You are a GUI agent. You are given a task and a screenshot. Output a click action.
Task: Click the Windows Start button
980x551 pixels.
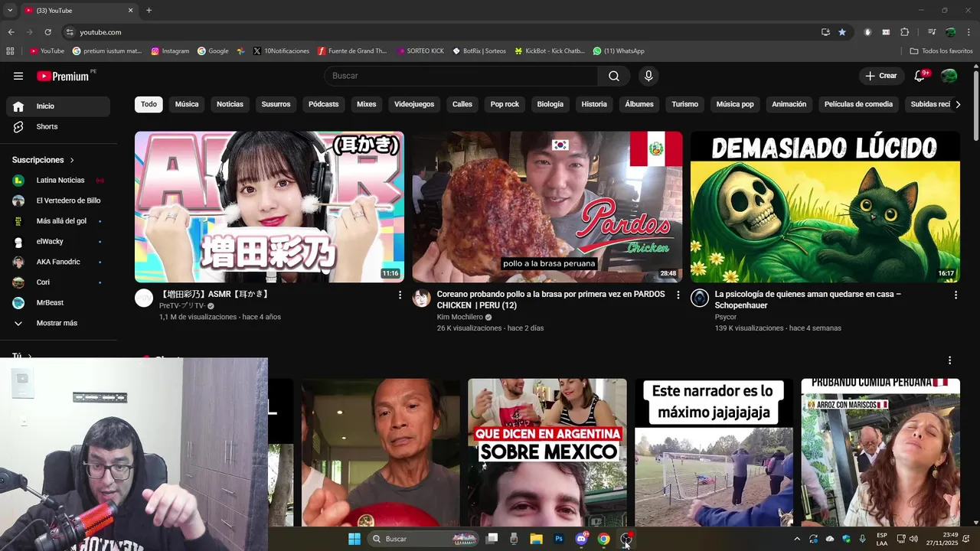tap(354, 539)
